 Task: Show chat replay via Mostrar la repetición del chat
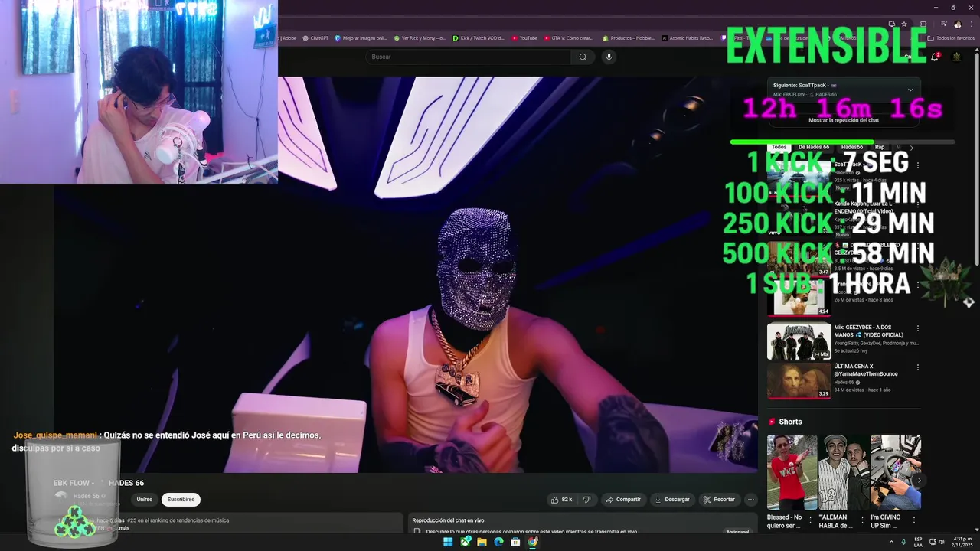pyautogui.click(x=843, y=120)
